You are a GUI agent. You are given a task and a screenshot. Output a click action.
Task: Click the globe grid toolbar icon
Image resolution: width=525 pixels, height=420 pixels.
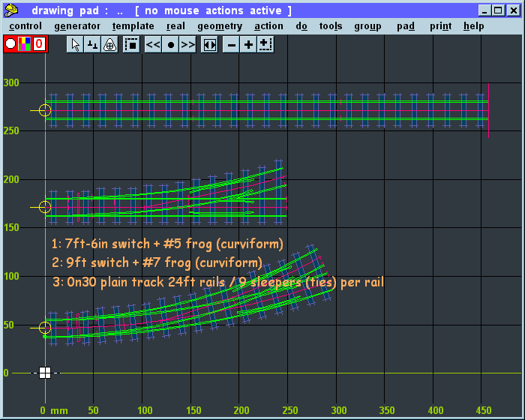(x=109, y=44)
